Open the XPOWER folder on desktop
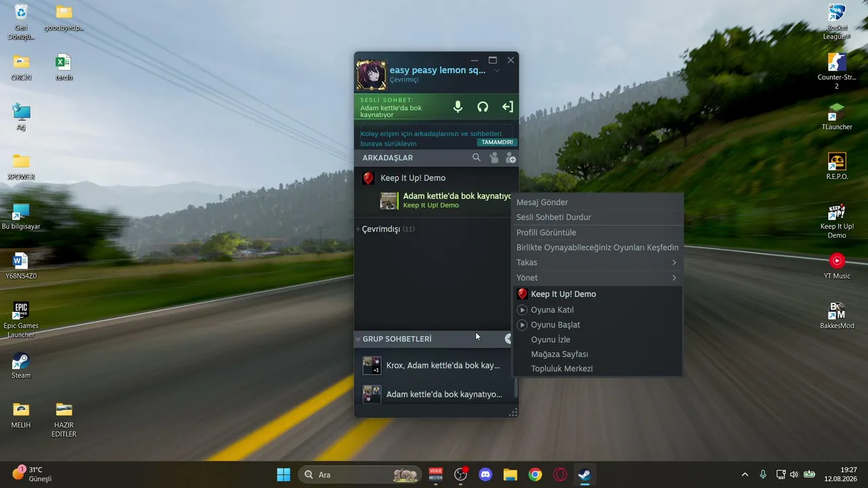 [21, 167]
